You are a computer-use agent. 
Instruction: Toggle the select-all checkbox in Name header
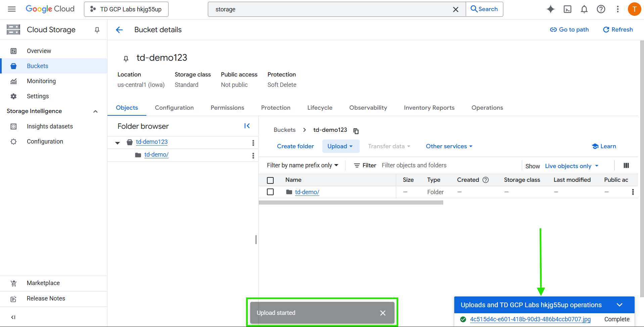pos(270,180)
